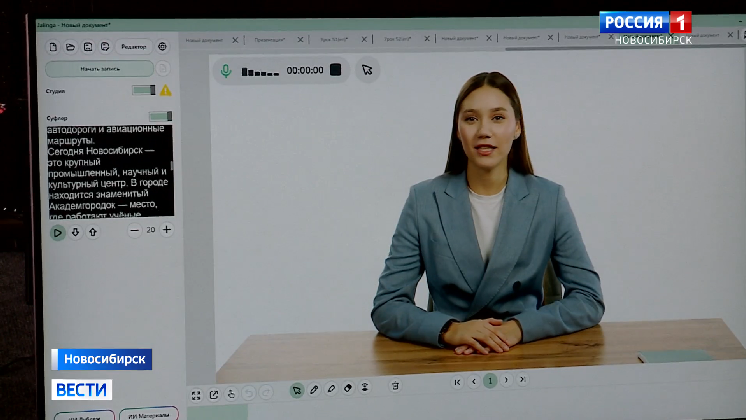Go to the first slide
746x420 pixels.
tap(457, 382)
